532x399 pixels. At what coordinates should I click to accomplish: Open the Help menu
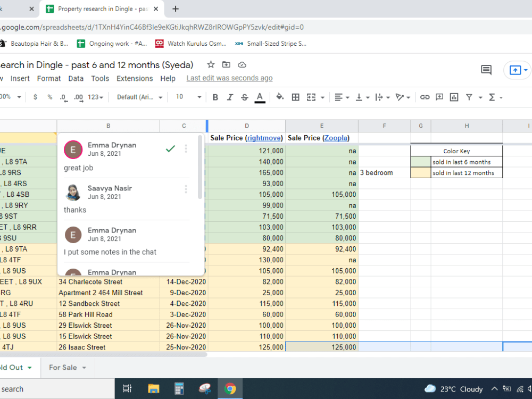click(168, 78)
